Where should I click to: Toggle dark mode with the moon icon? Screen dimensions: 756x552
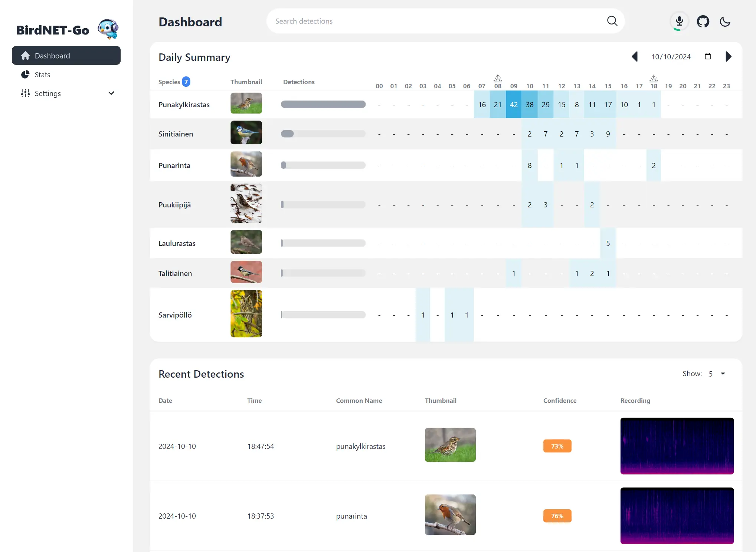[x=725, y=22]
